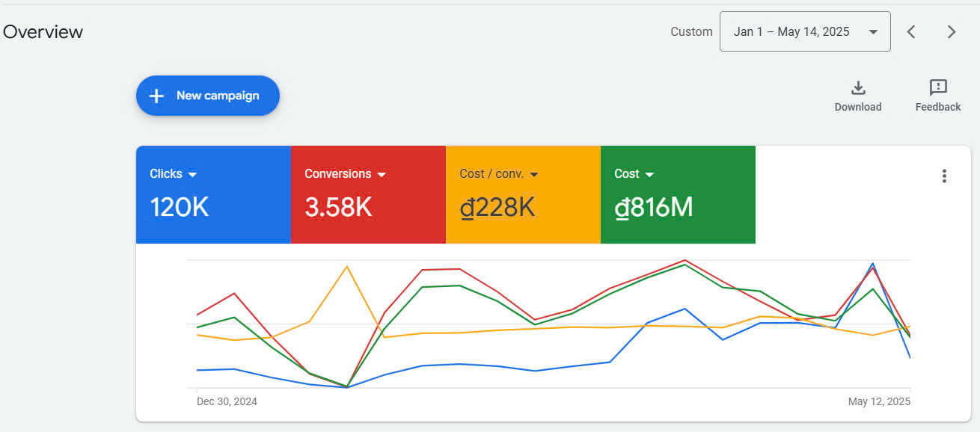Expand the Conversions metric dropdown arrow
This screenshot has height=432, width=980.
(382, 175)
